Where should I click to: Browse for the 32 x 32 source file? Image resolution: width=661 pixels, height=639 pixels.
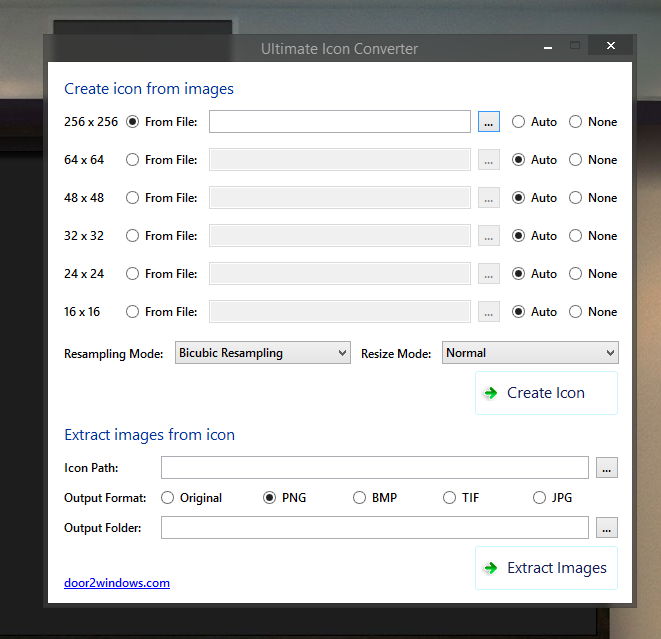click(489, 236)
